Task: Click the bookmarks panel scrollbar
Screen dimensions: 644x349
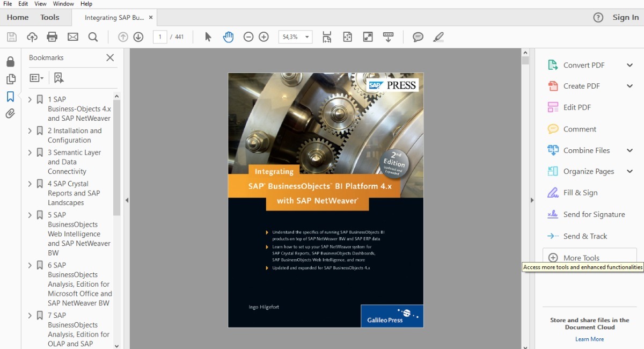Action: coord(116,157)
